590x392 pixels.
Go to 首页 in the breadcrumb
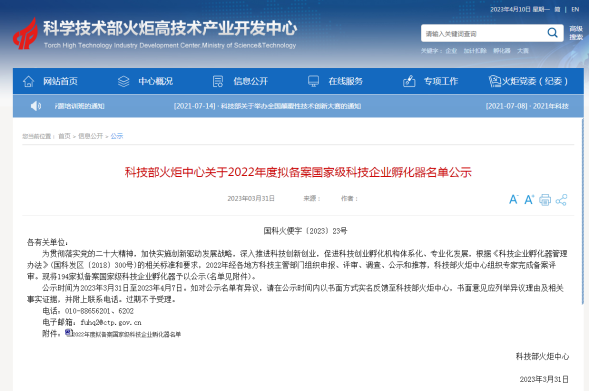[x=64, y=136]
